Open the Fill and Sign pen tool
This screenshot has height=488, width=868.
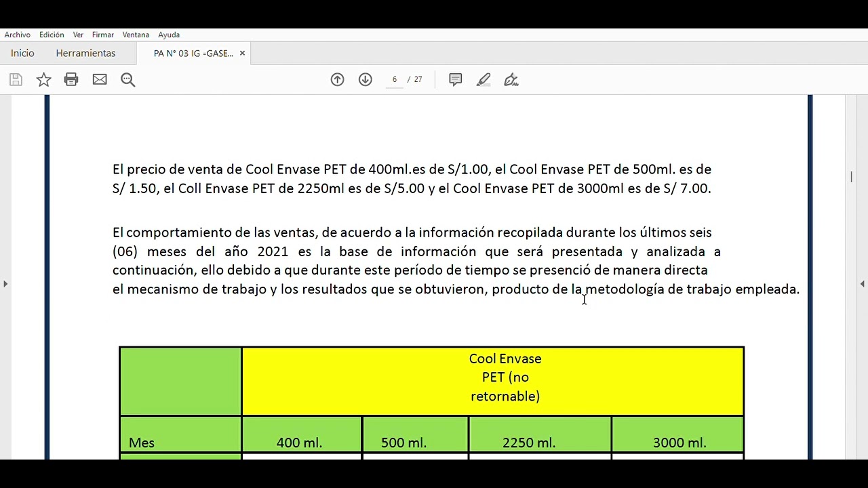tap(511, 80)
